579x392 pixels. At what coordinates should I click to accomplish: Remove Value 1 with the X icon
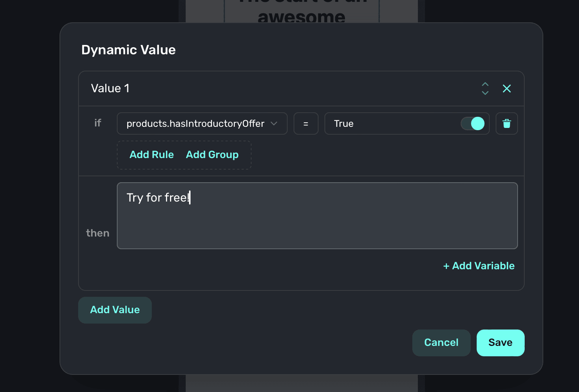click(x=506, y=89)
